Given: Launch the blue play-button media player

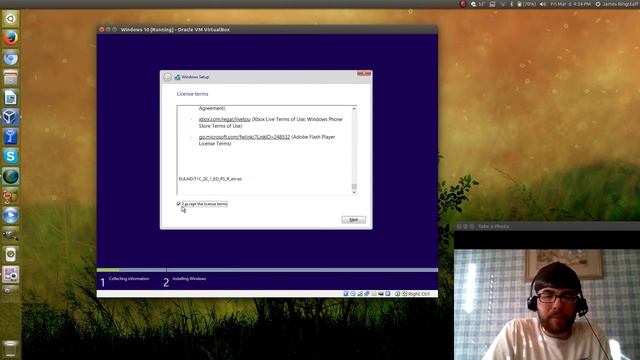Looking at the screenshot, I should tap(11, 216).
